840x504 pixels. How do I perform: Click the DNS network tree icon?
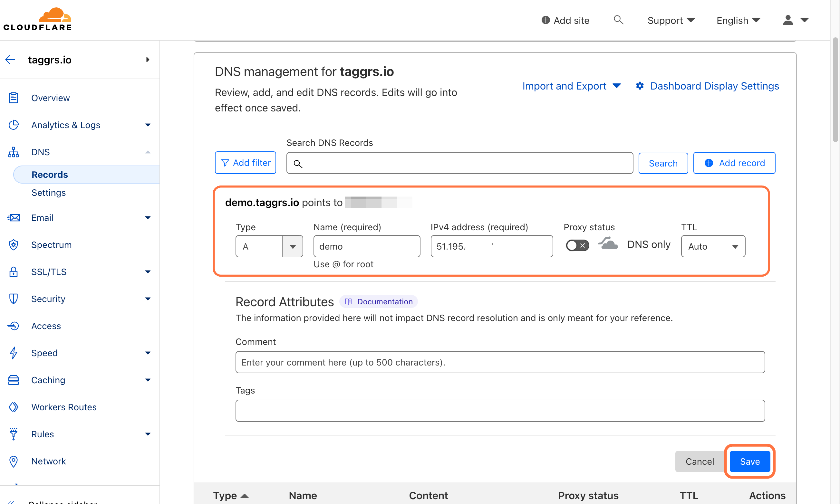click(x=13, y=152)
